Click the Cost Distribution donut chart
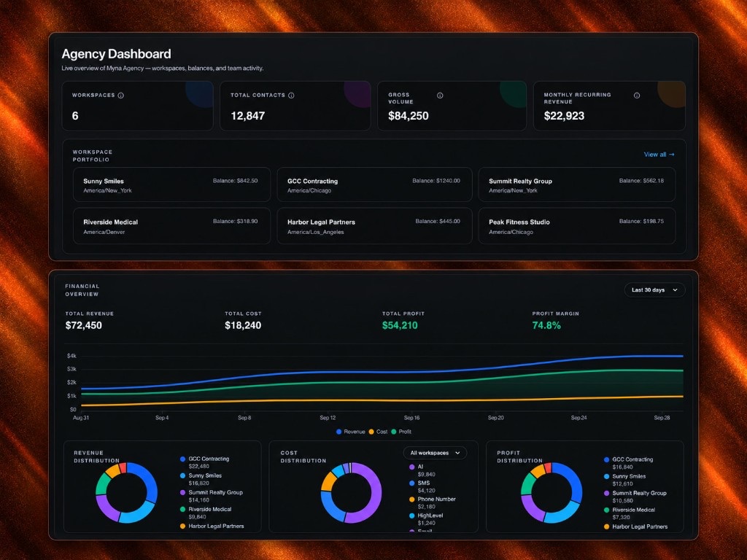Viewport: 747px width, 560px height. [351, 492]
